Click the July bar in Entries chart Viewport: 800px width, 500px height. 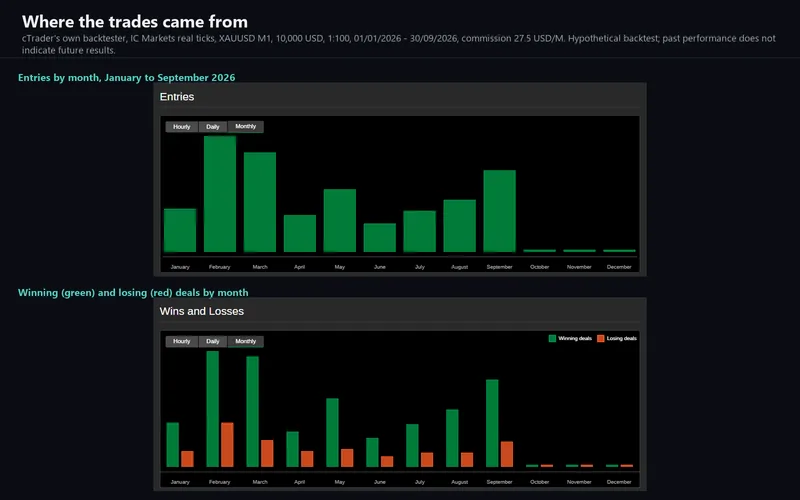tap(419, 231)
